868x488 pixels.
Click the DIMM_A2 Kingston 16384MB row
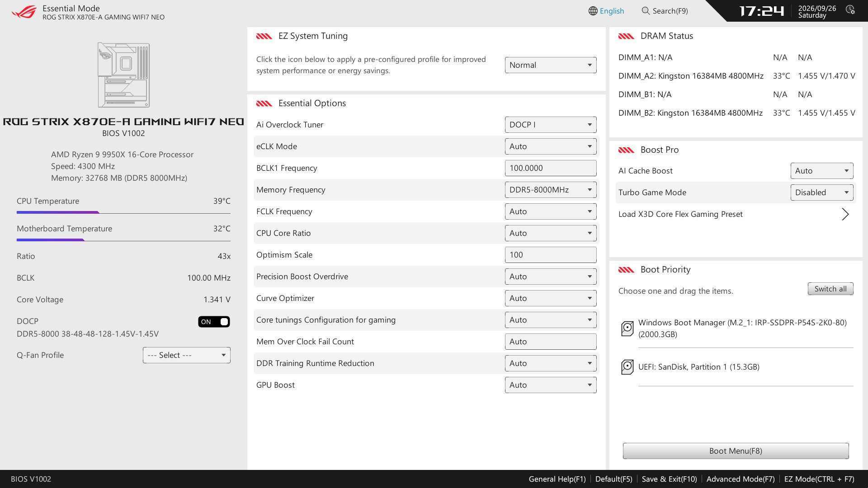[736, 76]
